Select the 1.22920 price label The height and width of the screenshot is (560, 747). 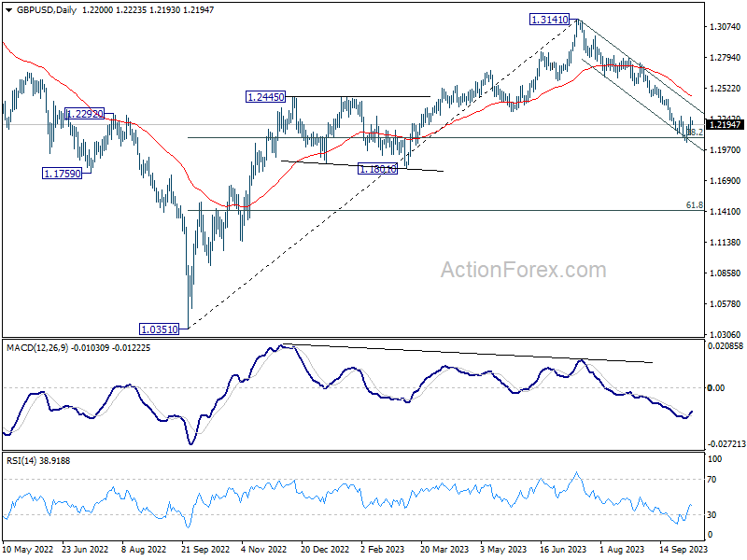[85, 114]
